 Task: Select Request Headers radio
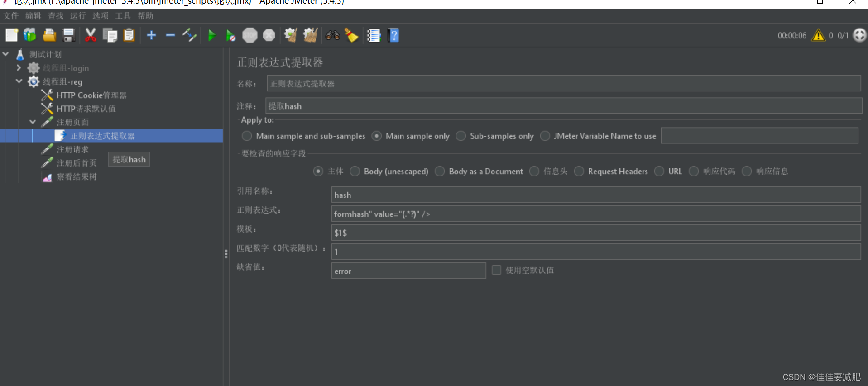(579, 171)
